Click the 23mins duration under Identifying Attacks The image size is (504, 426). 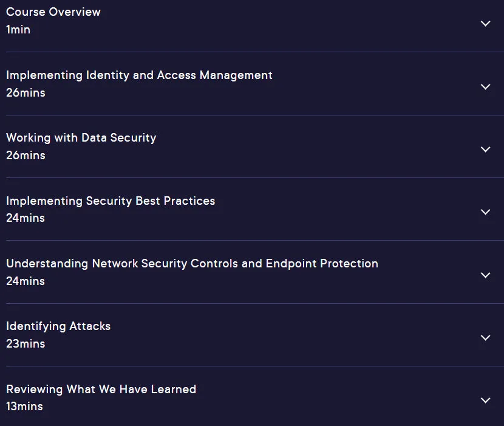26,344
